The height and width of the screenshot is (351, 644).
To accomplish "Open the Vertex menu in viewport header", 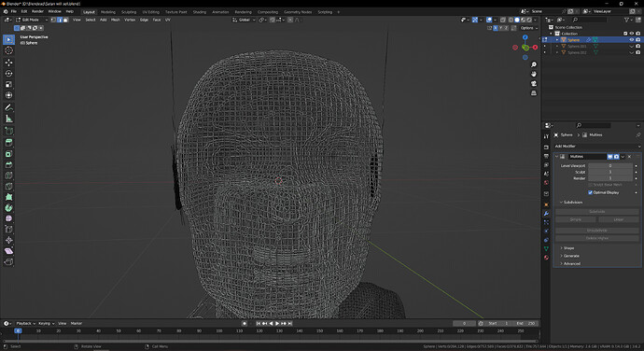I will tap(130, 20).
